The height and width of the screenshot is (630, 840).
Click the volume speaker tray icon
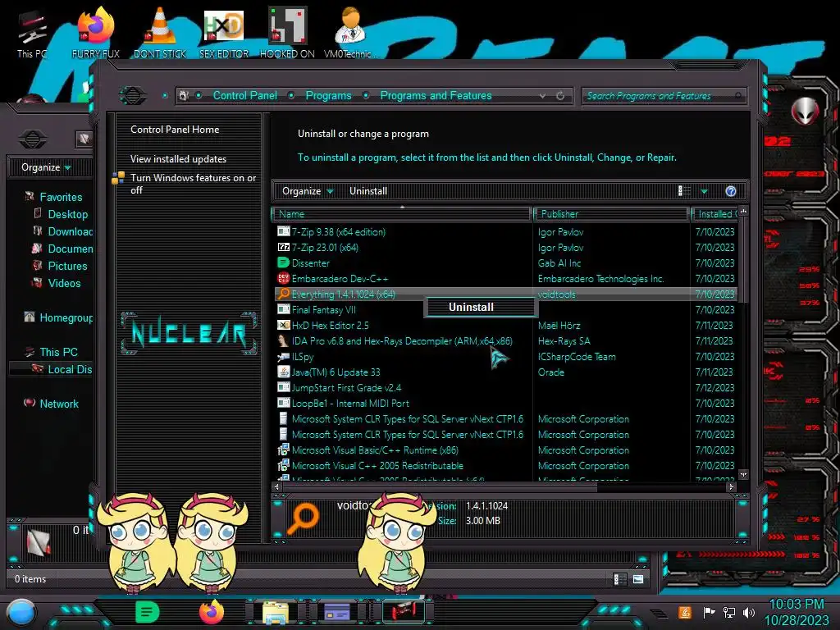[x=749, y=612]
